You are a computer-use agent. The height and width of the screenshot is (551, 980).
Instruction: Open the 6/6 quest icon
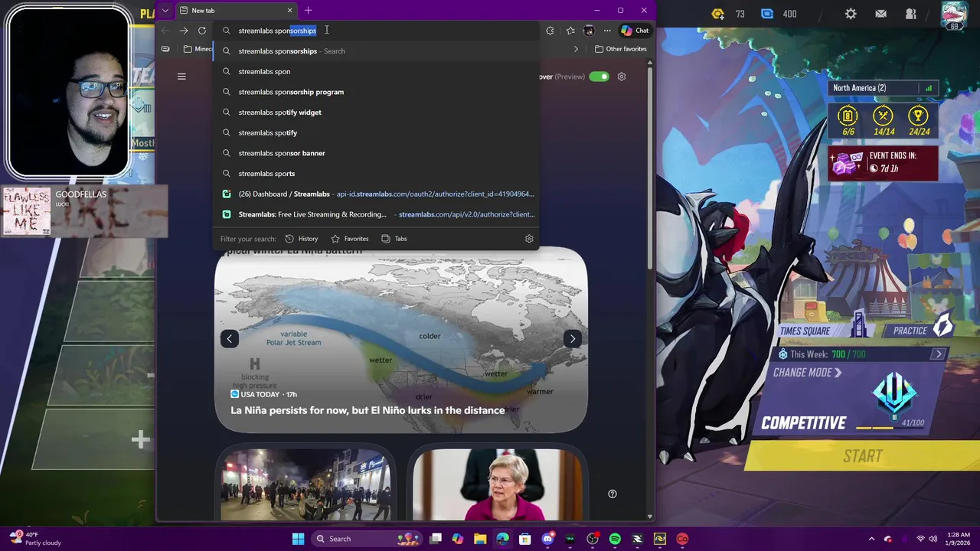click(x=848, y=121)
